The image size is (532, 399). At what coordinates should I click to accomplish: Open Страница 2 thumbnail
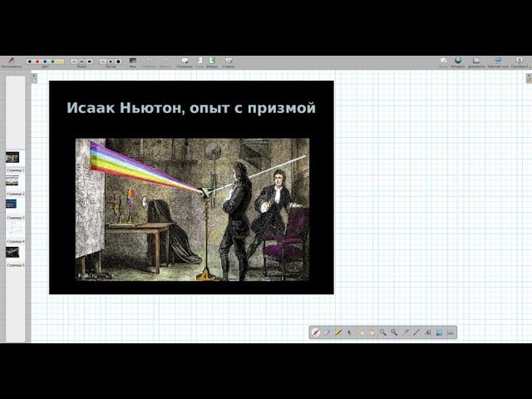click(12, 181)
